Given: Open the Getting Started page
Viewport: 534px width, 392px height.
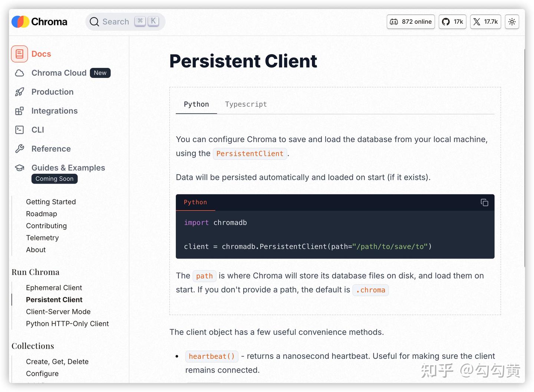Looking at the screenshot, I should coord(51,202).
